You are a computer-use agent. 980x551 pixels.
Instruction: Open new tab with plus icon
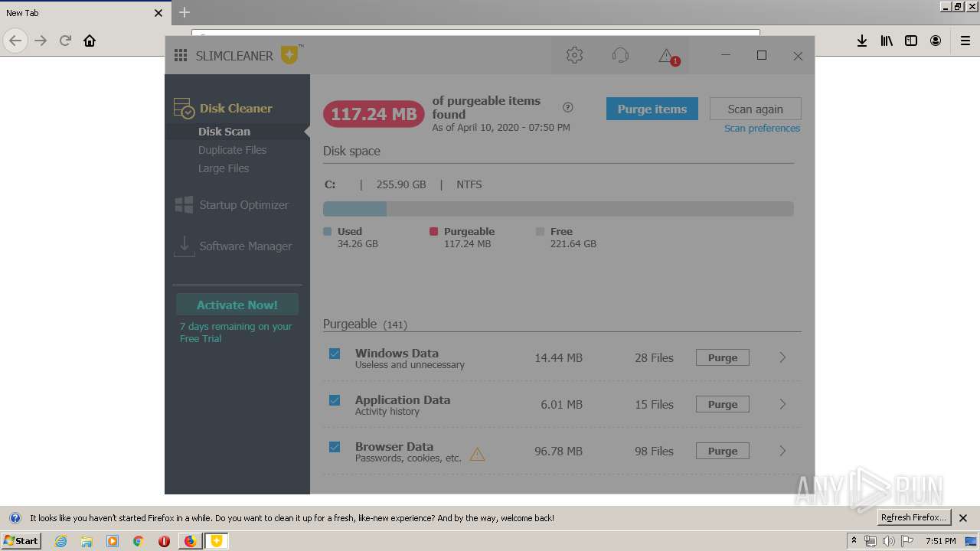click(x=184, y=12)
